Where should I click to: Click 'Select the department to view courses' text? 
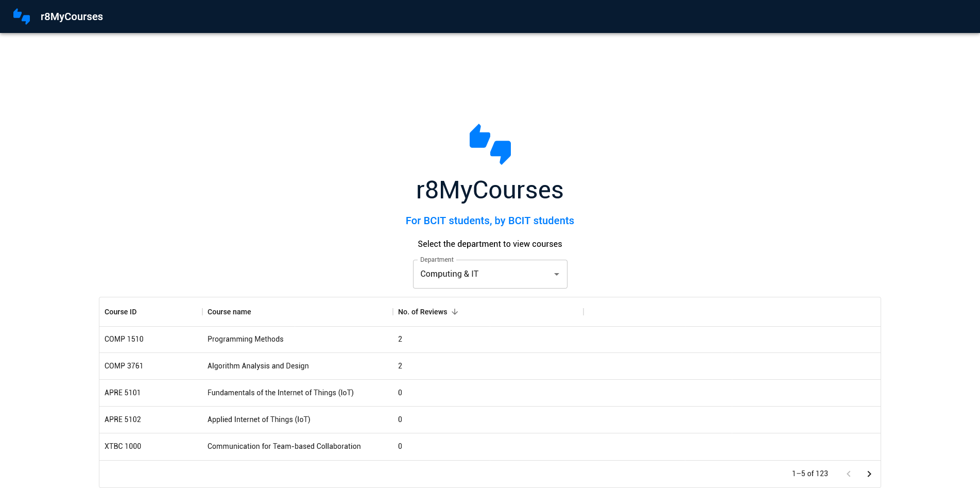click(490, 244)
